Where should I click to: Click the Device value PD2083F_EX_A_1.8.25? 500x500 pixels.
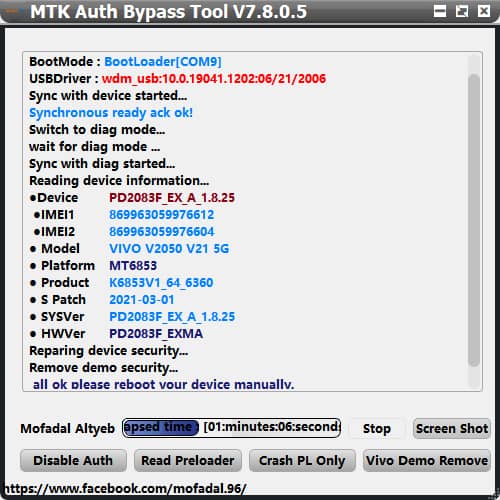[172, 198]
